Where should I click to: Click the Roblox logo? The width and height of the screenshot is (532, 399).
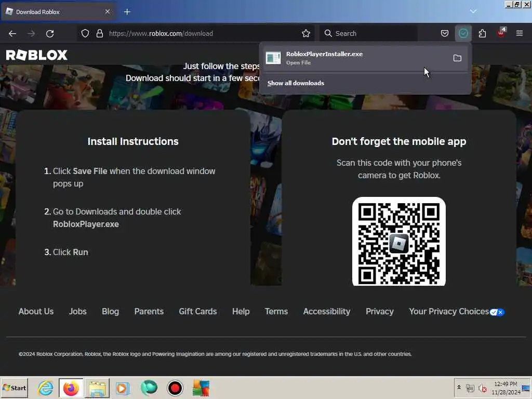(x=37, y=55)
